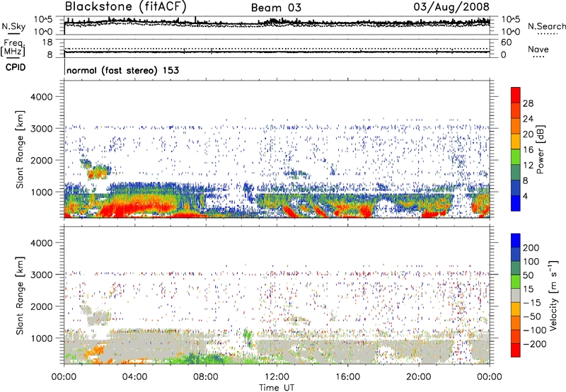Click the 'Blackstone (fitACF)' title text
Screen dimensions: 566x392
[125, 7]
